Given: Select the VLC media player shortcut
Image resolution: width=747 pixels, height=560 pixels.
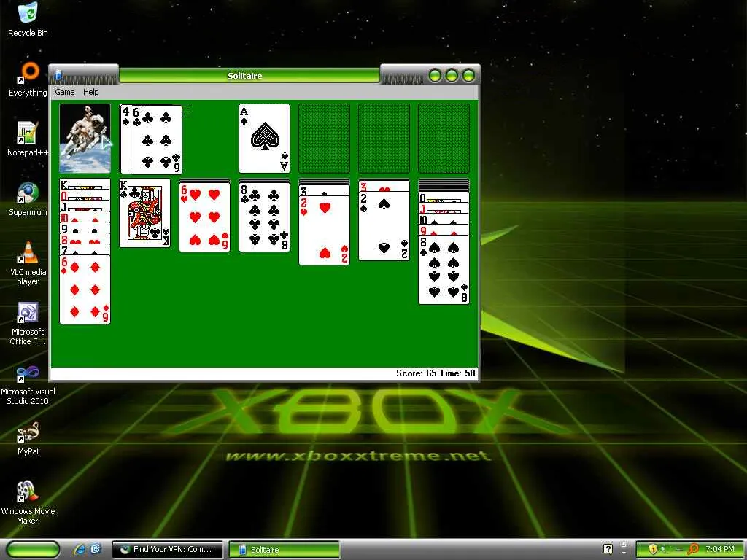Looking at the screenshot, I should click(x=28, y=263).
